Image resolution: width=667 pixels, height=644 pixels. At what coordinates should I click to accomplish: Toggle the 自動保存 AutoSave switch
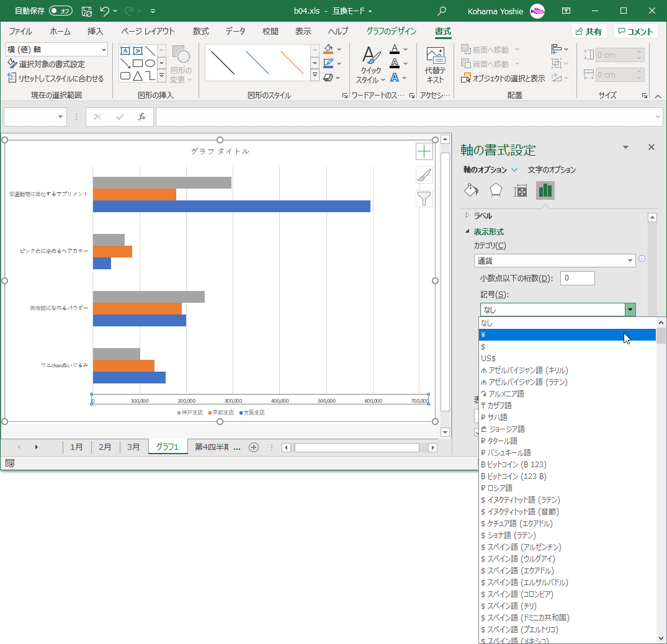tap(60, 11)
